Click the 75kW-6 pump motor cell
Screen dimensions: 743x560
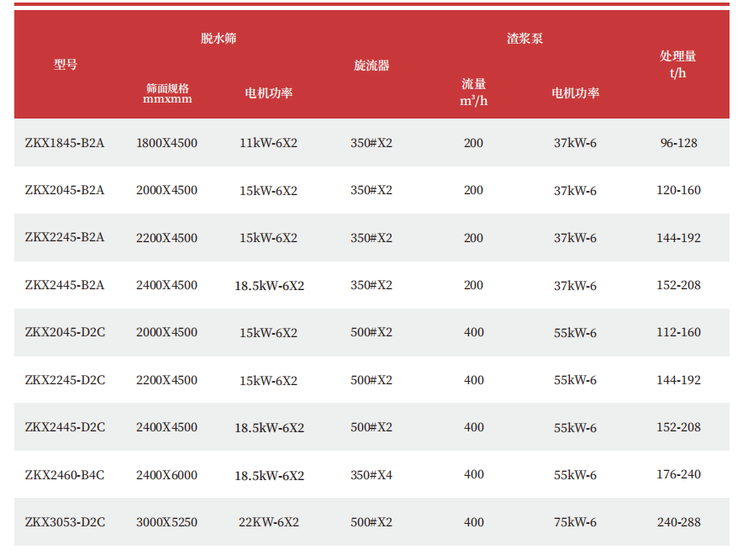point(575,522)
